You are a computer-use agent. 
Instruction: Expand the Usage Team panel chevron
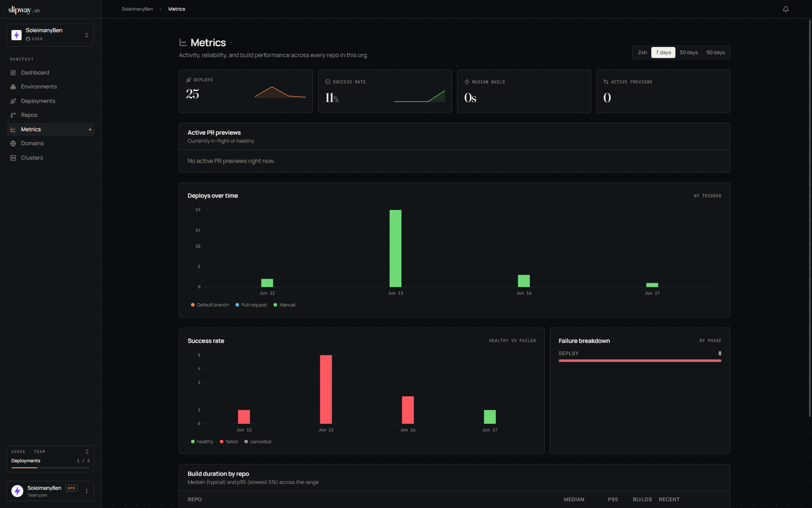point(87,452)
